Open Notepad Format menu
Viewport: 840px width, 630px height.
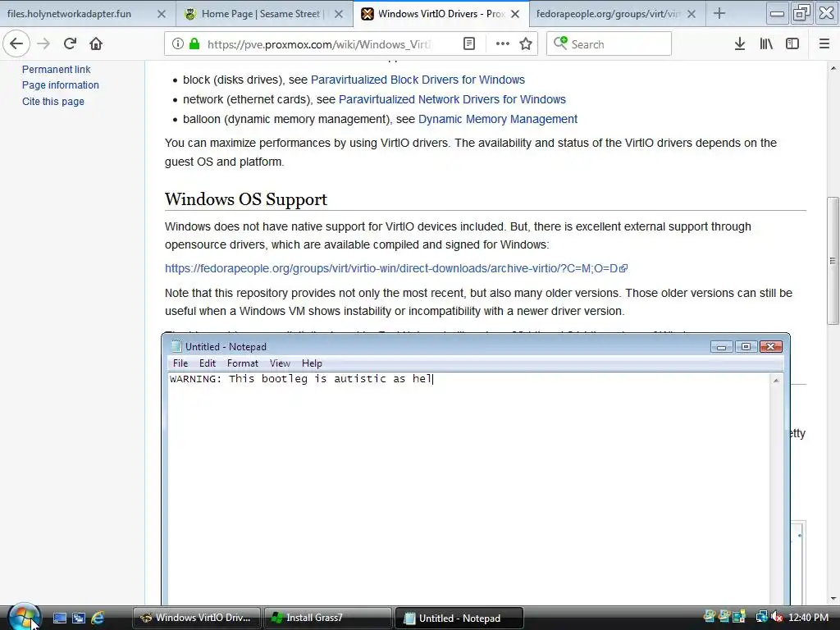(x=243, y=363)
